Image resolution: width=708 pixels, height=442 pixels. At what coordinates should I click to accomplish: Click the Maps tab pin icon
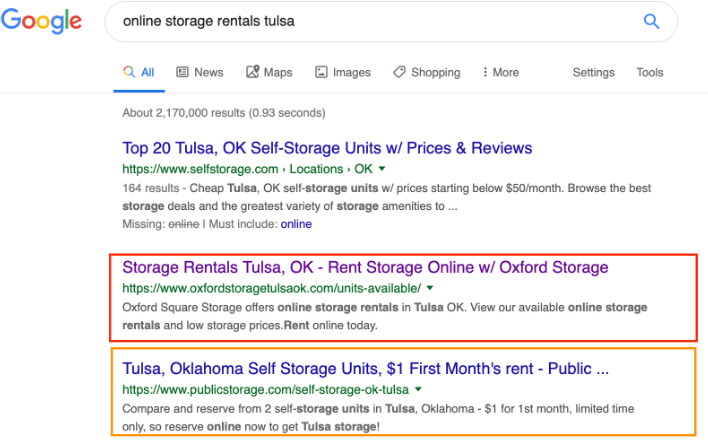coord(253,72)
